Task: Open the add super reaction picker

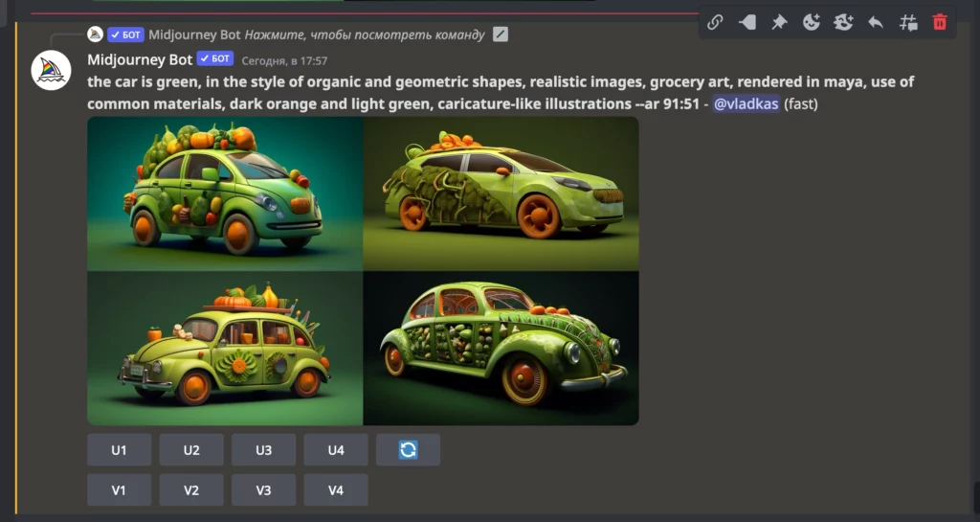Action: tap(843, 22)
